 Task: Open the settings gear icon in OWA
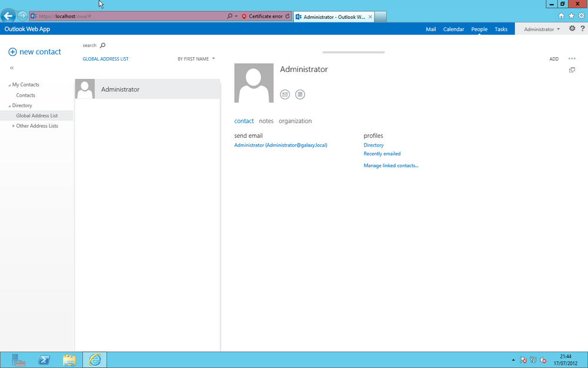[x=572, y=28]
